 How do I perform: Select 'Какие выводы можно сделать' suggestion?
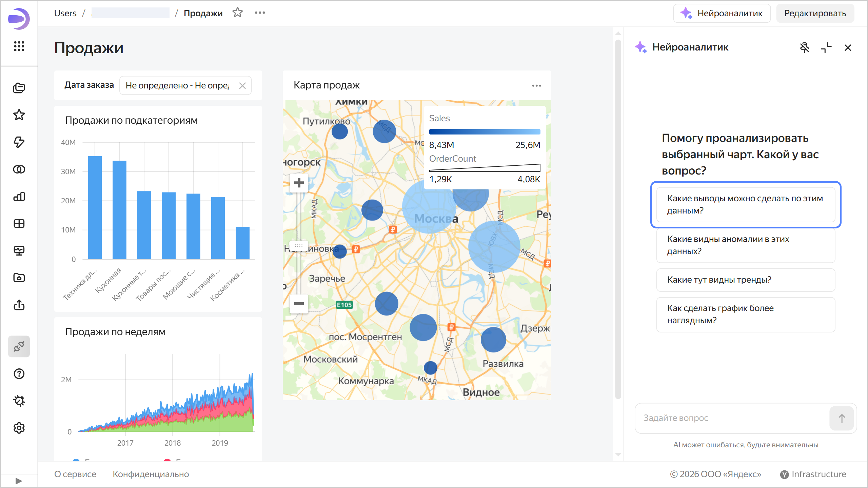pyautogui.click(x=746, y=205)
